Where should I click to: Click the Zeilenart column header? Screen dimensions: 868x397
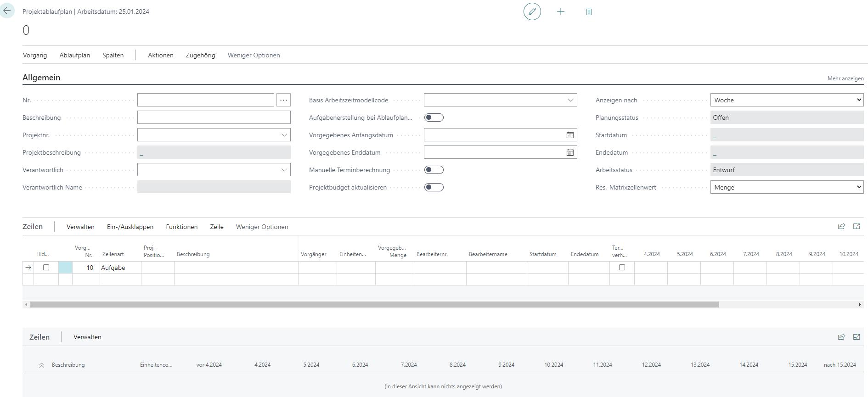(113, 254)
